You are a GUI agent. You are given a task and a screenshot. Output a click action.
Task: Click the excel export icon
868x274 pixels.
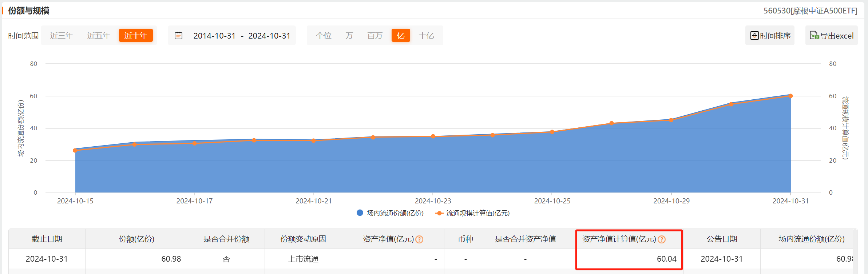pos(814,36)
